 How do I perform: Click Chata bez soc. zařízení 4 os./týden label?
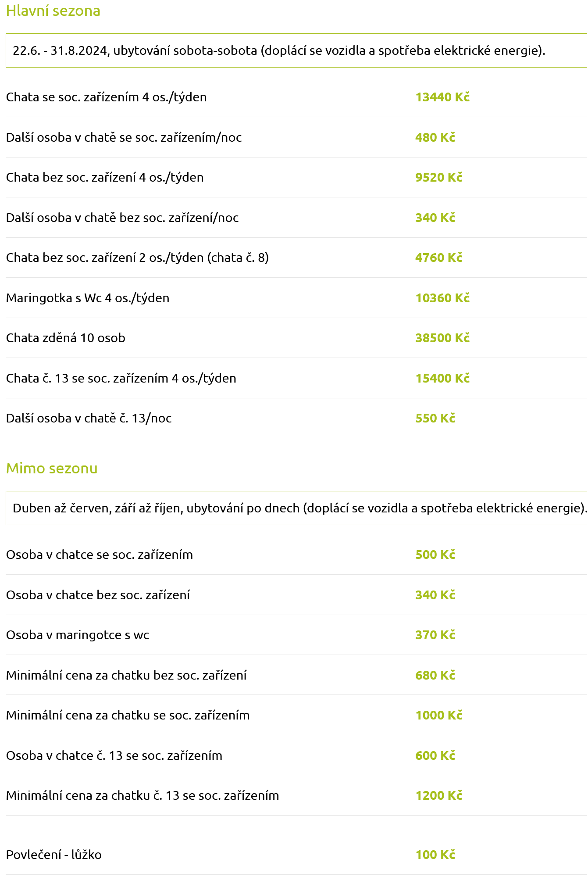click(105, 177)
